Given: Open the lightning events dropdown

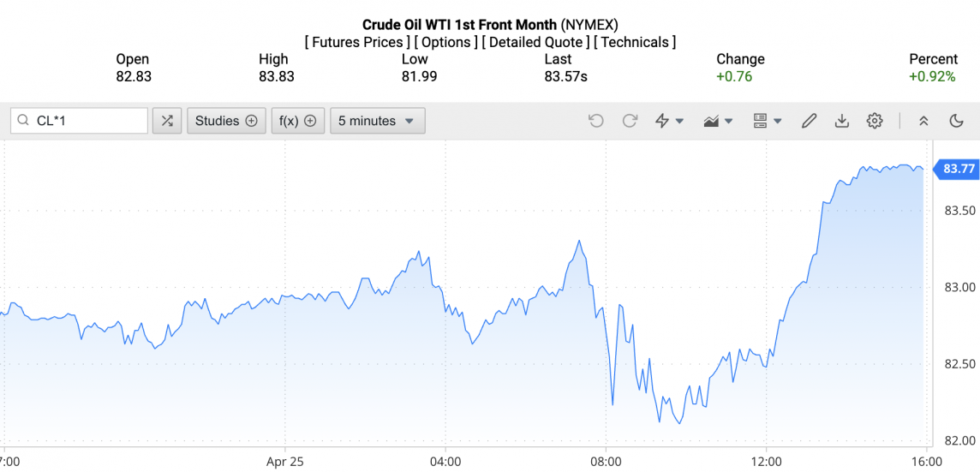Looking at the screenshot, I should (669, 121).
